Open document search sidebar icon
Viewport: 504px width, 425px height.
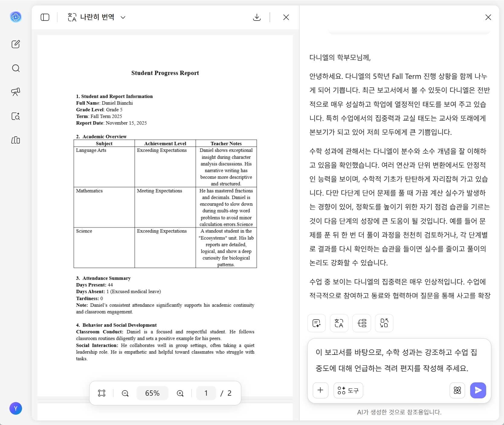[16, 116]
